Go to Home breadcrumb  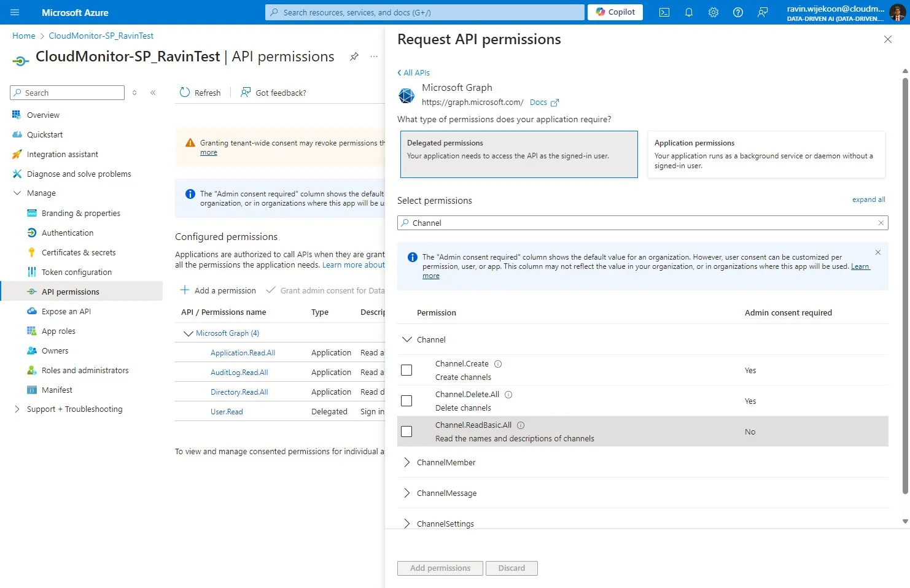pyautogui.click(x=24, y=36)
